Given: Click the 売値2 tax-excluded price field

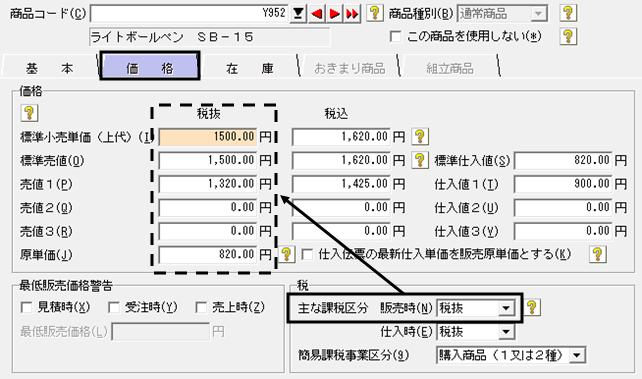Looking at the screenshot, I should (208, 208).
